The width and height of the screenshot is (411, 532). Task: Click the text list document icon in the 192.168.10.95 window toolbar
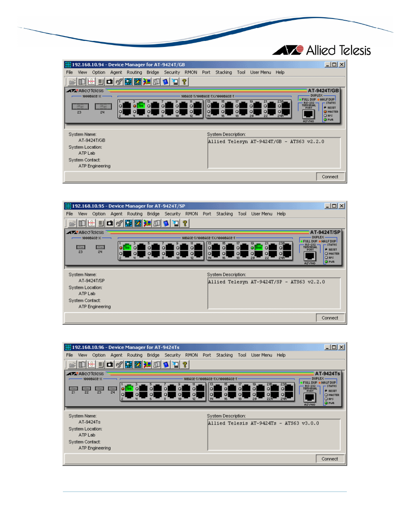coord(100,223)
